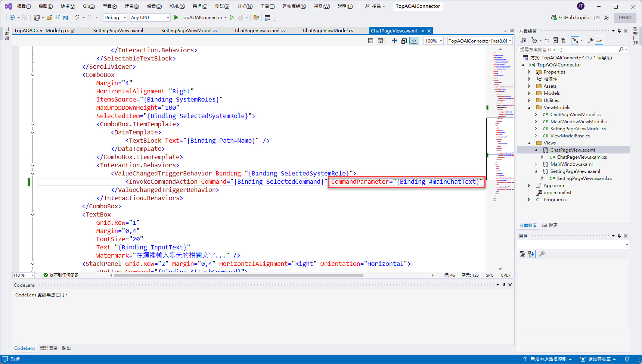642x364 pixels.
Task: Click the GitHub Copilot icon
Action: [x=554, y=18]
